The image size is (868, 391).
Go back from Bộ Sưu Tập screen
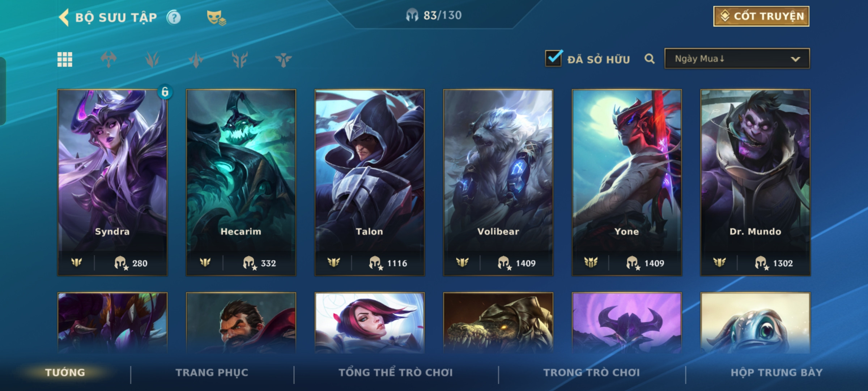point(64,17)
